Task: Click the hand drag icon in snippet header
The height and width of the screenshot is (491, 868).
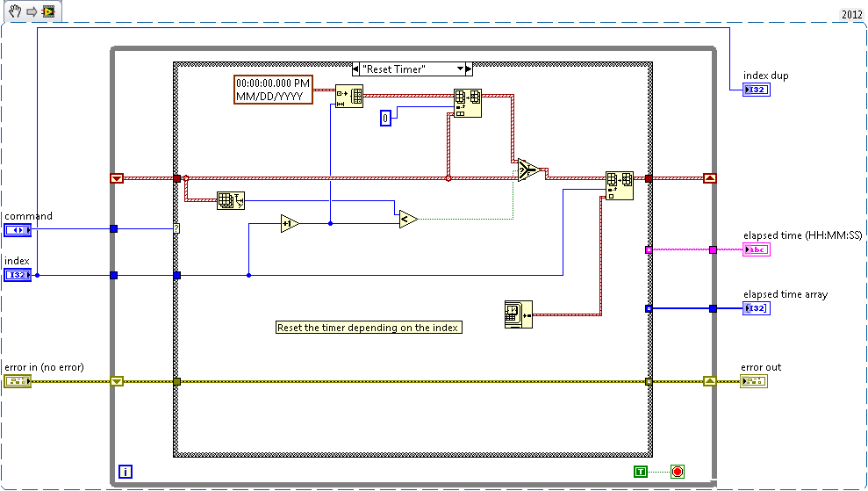Action: point(12,11)
